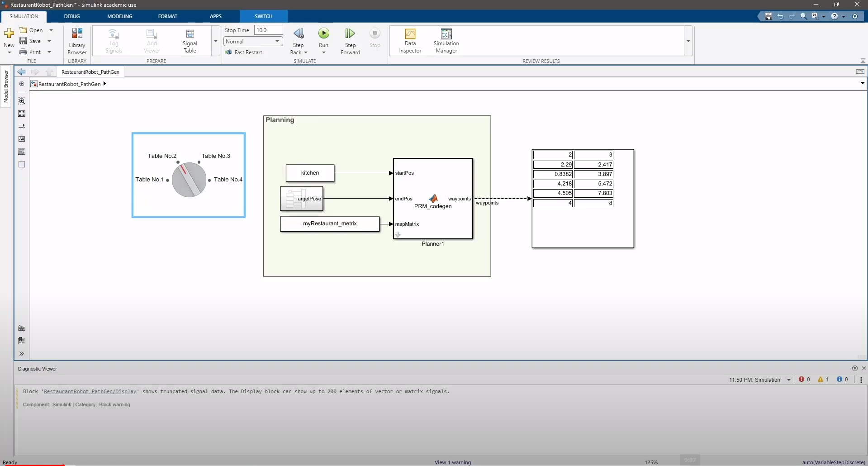This screenshot has width=868, height=466.
Task: Click the Print button in the FILE section
Action: (x=30, y=52)
